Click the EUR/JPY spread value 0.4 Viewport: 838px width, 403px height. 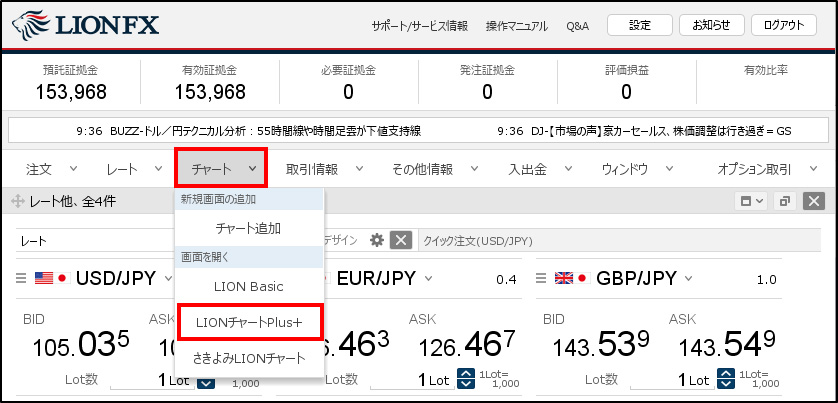[506, 280]
